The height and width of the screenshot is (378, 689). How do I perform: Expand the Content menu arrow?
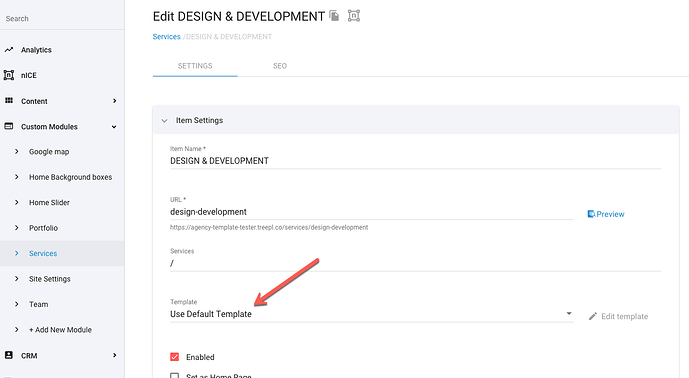pyautogui.click(x=114, y=101)
